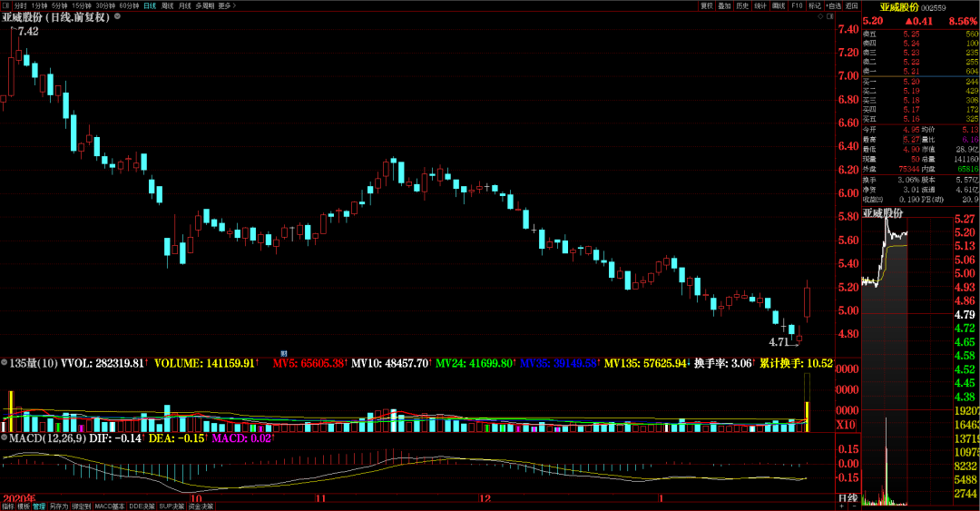Viewport: 980px width, 511px height.
Task: Open 统计 statistics button
Action: [x=760, y=5]
